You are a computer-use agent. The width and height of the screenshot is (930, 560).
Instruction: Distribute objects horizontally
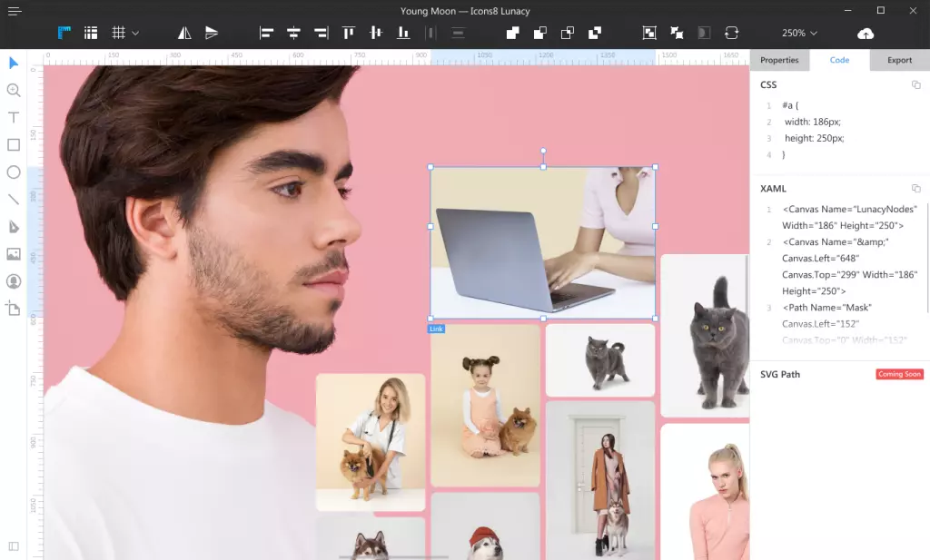pyautogui.click(x=431, y=33)
